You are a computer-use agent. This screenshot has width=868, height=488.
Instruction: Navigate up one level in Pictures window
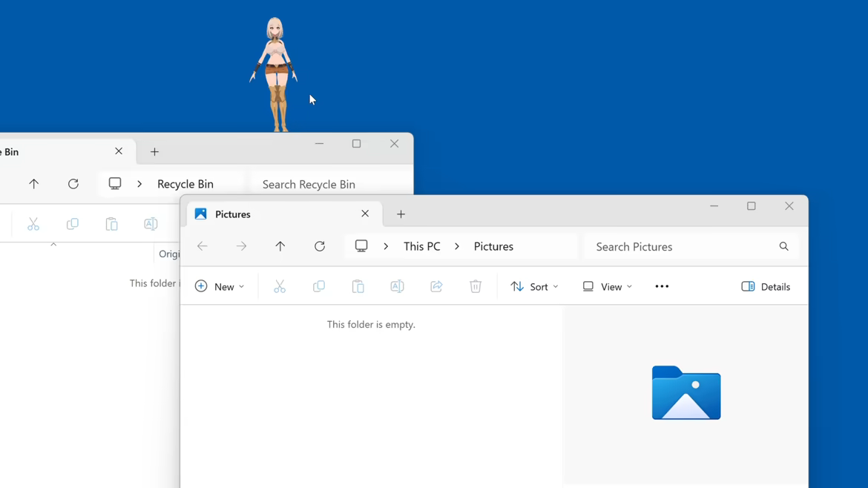point(280,246)
